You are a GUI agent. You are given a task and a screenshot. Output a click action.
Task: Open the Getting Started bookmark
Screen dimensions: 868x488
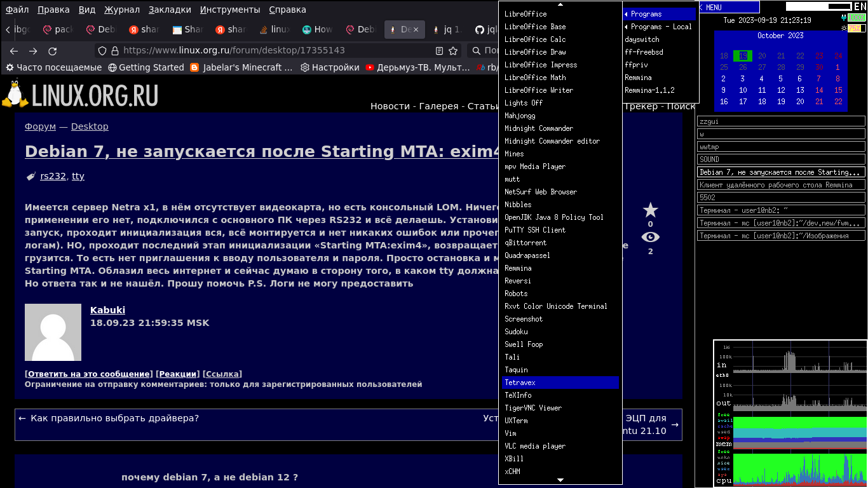pos(146,67)
